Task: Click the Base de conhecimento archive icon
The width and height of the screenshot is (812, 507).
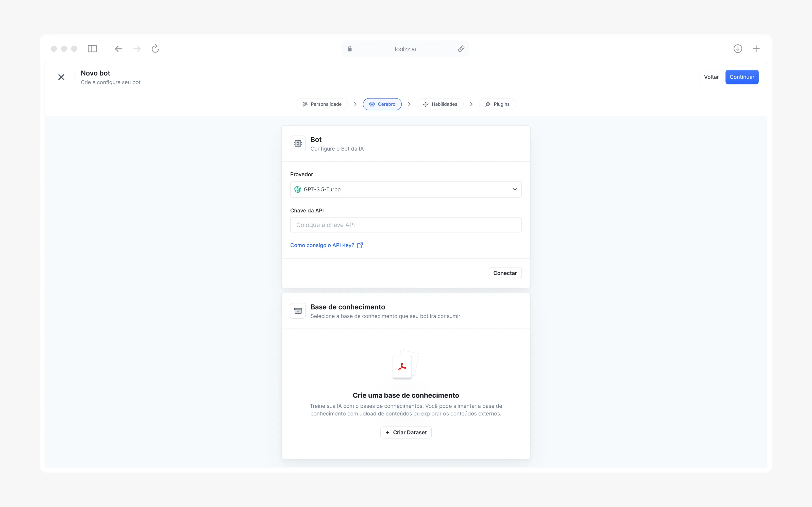Action: [298, 311]
